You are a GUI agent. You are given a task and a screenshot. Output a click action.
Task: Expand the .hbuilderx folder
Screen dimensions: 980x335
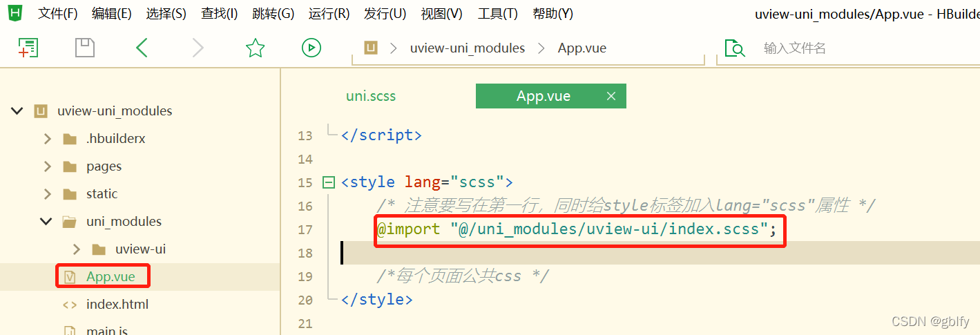[x=47, y=139]
